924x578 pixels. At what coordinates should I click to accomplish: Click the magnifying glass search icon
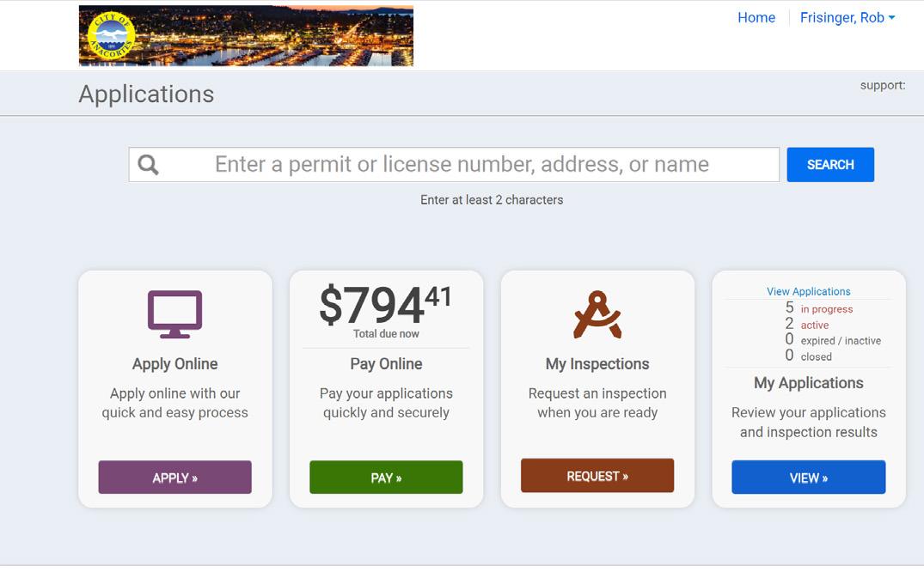149,165
